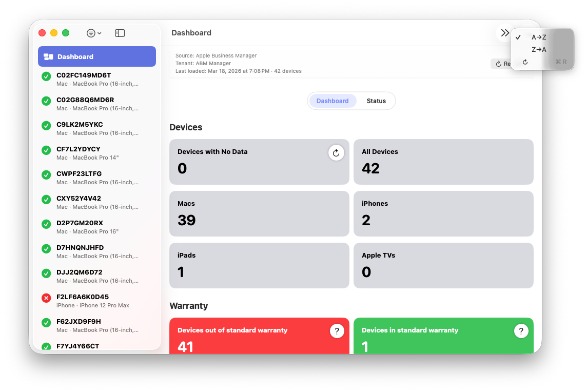Viewport: 586px width, 392px height.
Task: Click the toolbar overflow double-chevron button
Action: pyautogui.click(x=504, y=33)
